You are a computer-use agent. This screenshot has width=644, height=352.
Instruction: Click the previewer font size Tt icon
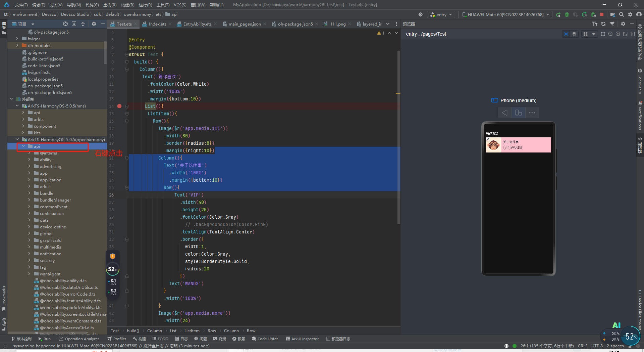(x=595, y=24)
